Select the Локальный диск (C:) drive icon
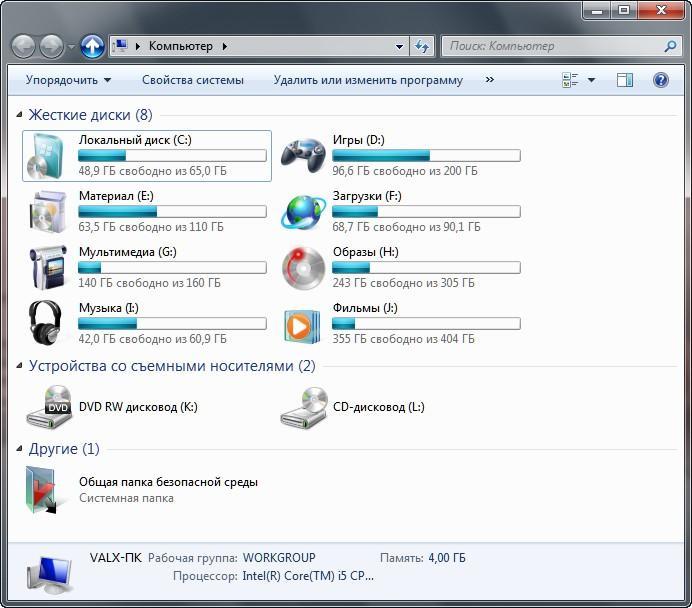The height and width of the screenshot is (608, 692). click(x=45, y=156)
